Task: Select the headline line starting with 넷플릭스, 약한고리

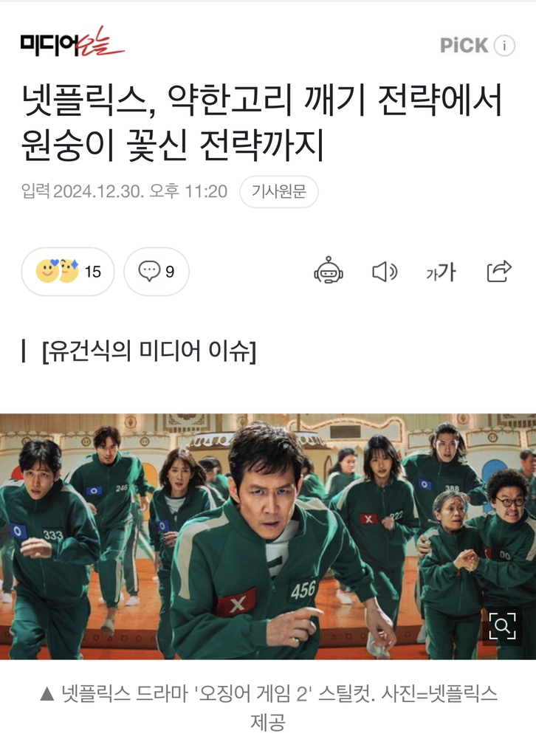Action: click(x=262, y=100)
